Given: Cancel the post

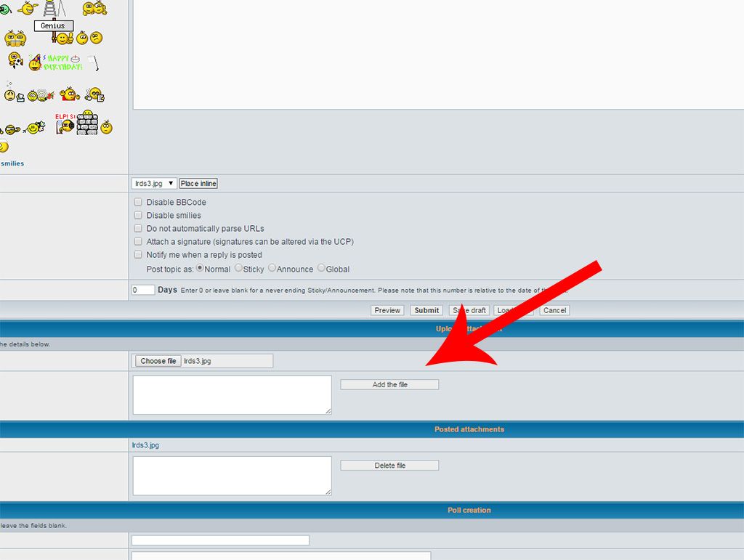Looking at the screenshot, I should tap(554, 310).
